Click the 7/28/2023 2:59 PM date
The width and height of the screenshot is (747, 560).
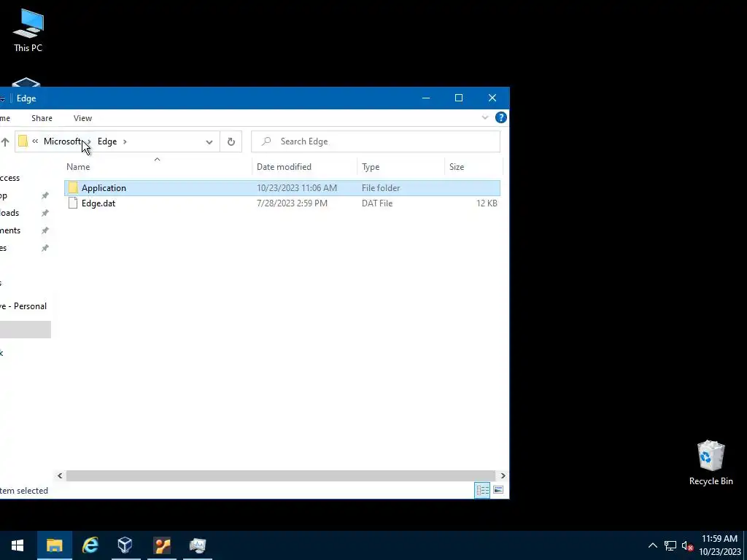(292, 203)
